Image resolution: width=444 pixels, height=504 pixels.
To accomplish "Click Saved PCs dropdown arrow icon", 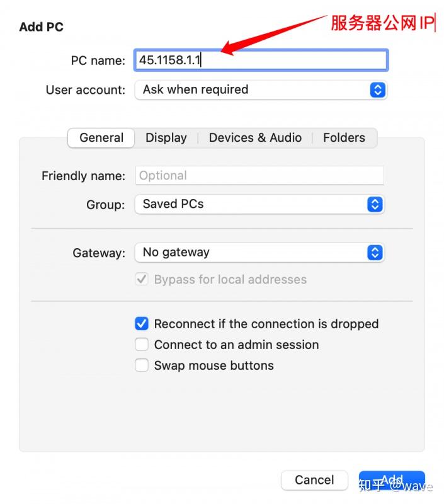I will coord(375,204).
